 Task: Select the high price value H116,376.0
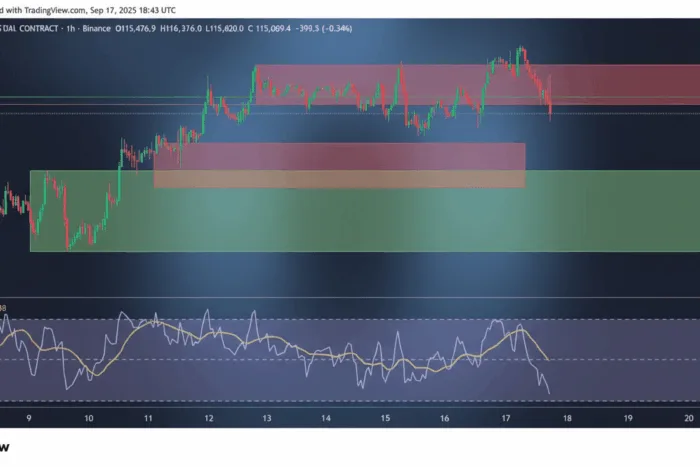180,29
